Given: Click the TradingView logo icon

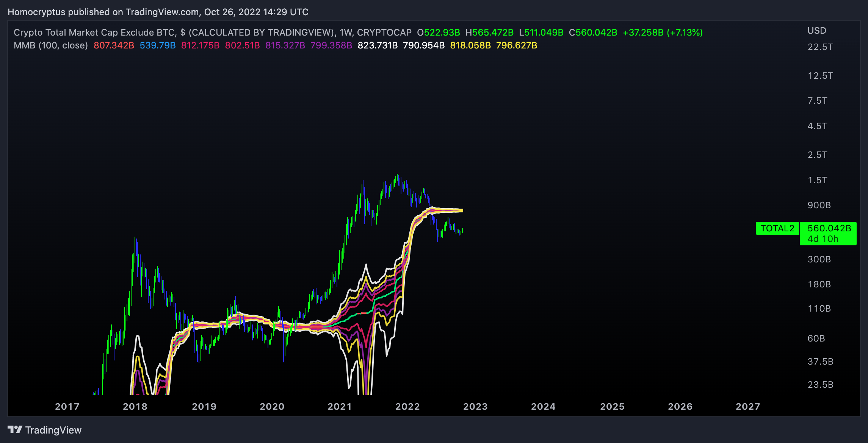Looking at the screenshot, I should point(15,429).
